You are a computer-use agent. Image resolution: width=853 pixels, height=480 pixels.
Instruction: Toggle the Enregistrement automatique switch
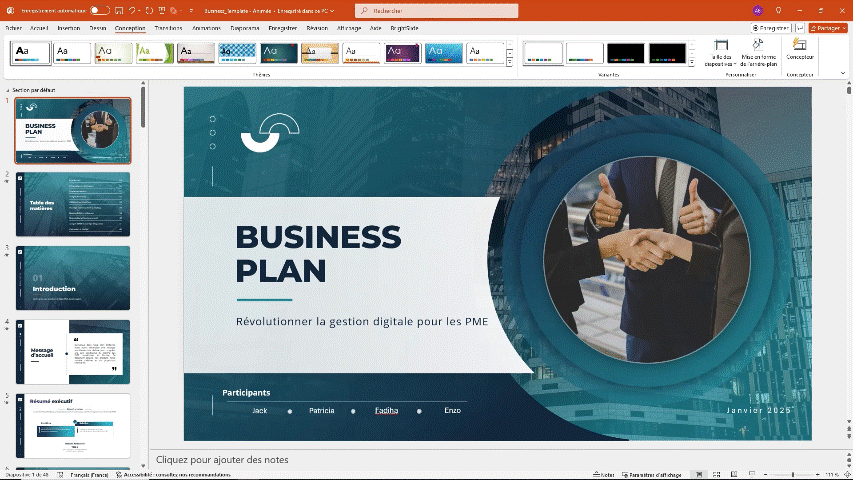click(x=99, y=10)
